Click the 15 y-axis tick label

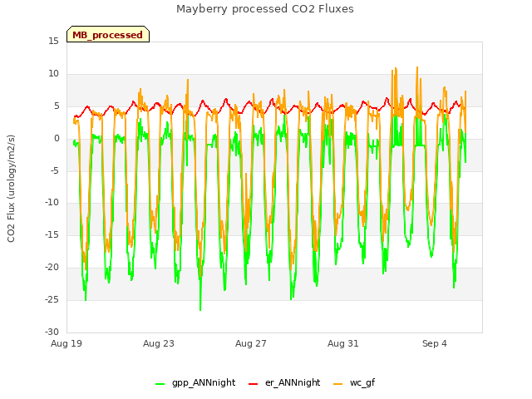(x=53, y=42)
